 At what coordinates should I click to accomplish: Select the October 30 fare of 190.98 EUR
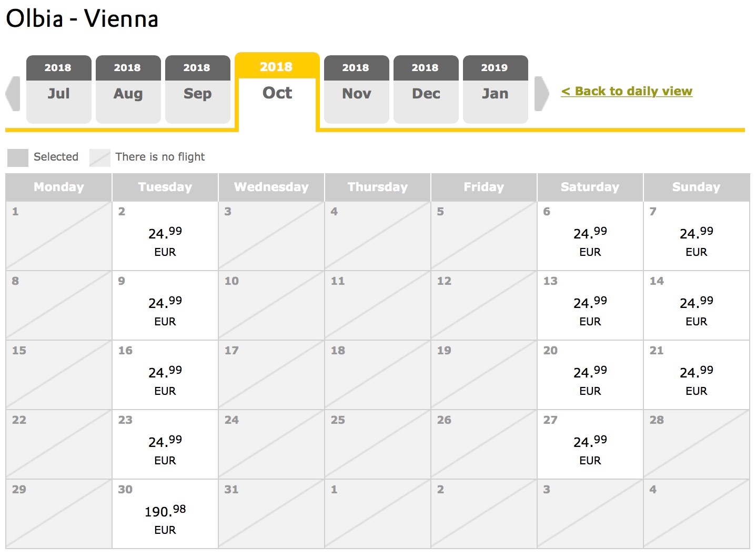pos(165,514)
